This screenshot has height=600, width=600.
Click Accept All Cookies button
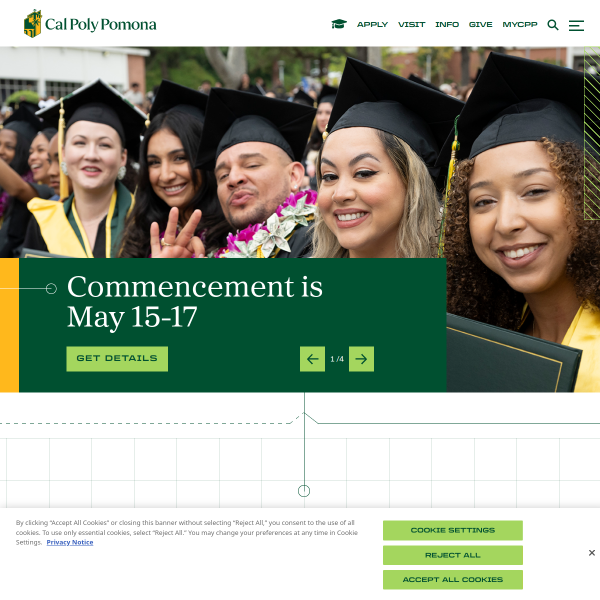[453, 580]
